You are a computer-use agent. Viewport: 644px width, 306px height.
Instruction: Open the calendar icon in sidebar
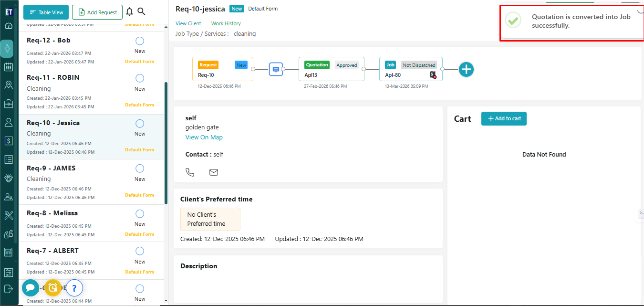coord(9,67)
